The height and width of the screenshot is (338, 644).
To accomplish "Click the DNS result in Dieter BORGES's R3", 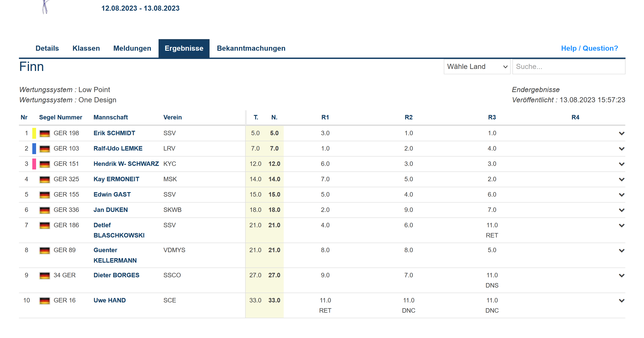I will coord(492,285).
